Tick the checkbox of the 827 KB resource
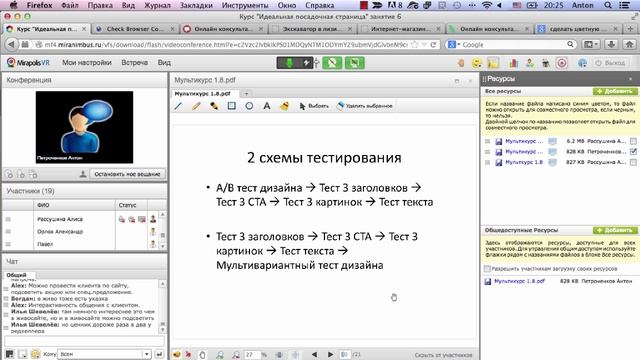The image size is (640, 360). pos(633,162)
